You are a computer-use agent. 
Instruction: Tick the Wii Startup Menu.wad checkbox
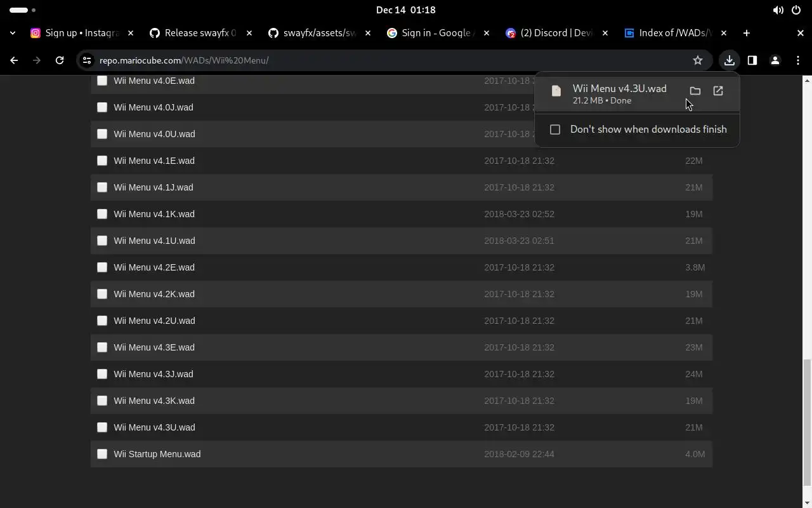102,454
